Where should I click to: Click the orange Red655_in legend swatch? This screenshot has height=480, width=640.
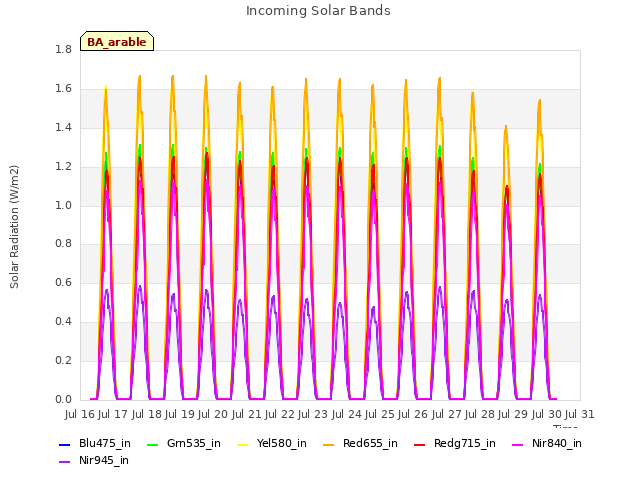pyautogui.click(x=329, y=444)
